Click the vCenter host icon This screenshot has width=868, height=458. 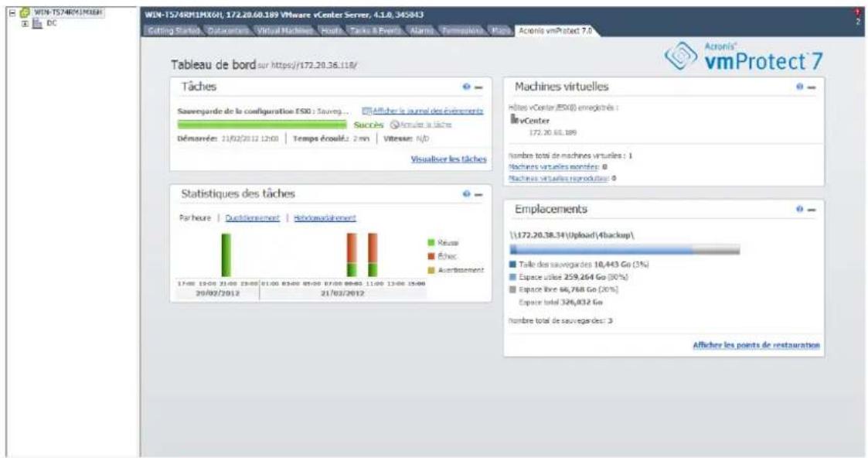pyautogui.click(x=514, y=120)
